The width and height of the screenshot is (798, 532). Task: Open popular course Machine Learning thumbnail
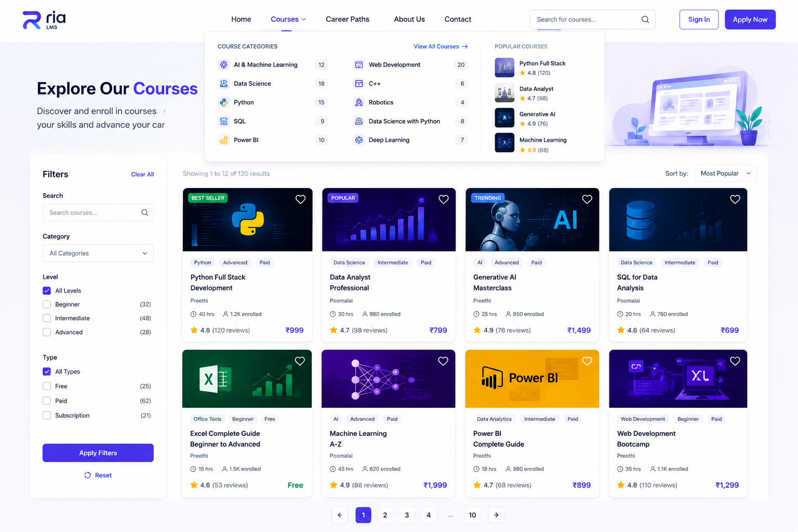click(x=504, y=143)
